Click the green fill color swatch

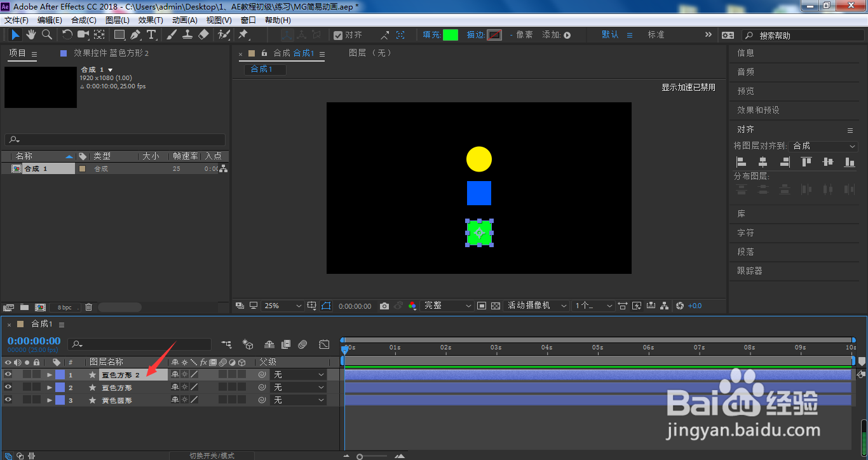(x=451, y=35)
